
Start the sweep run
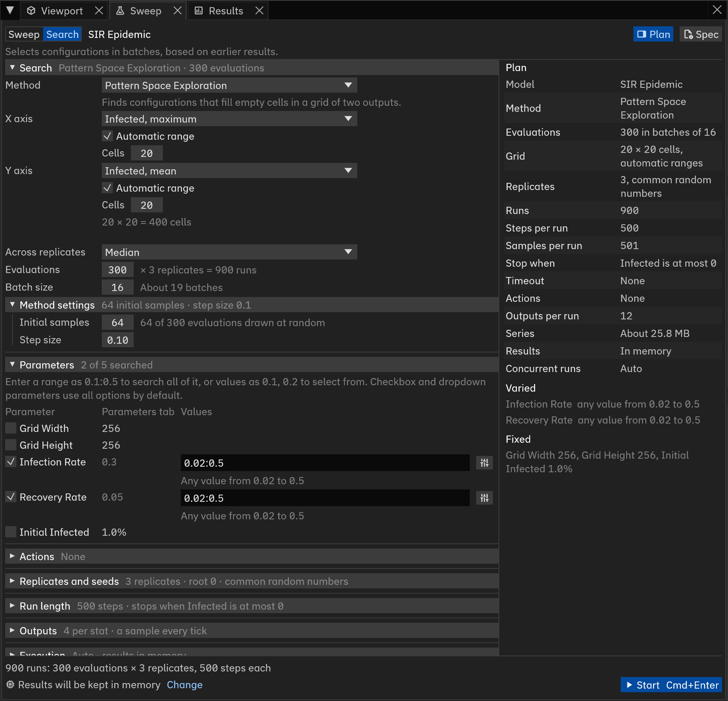pos(671,685)
